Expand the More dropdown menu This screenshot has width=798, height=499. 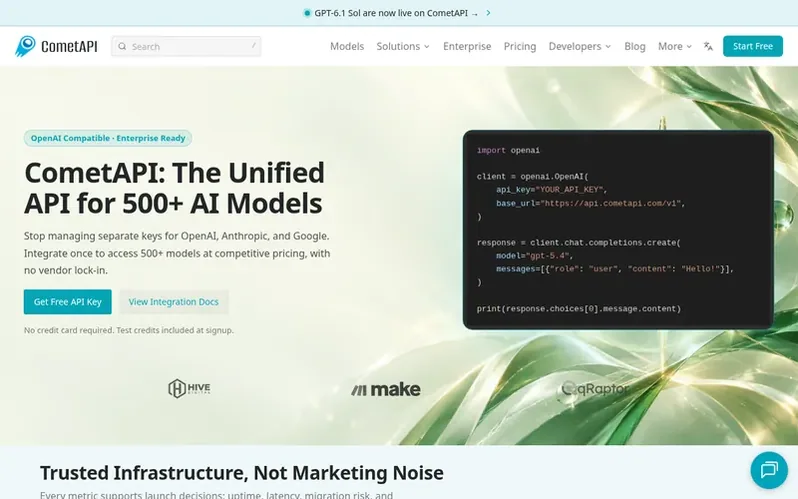675,46
